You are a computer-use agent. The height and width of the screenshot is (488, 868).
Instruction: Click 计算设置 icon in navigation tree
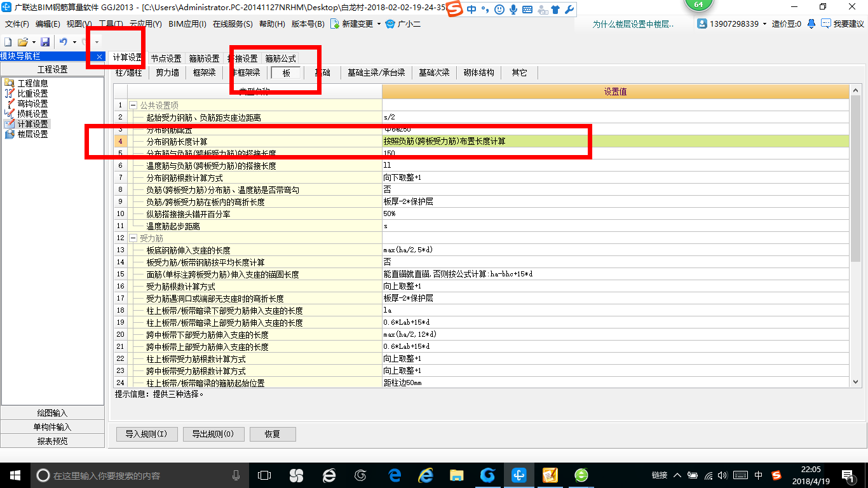(x=9, y=124)
